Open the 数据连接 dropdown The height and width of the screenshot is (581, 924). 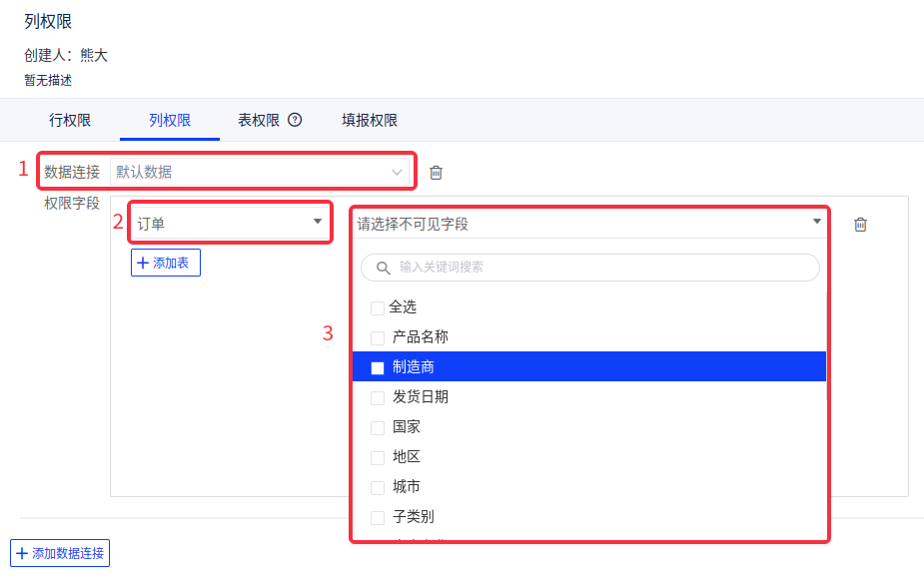258,172
